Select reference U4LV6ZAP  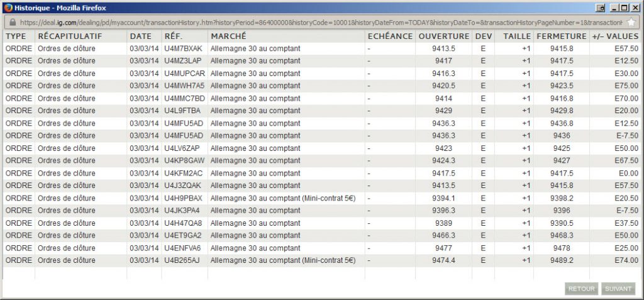182,148
